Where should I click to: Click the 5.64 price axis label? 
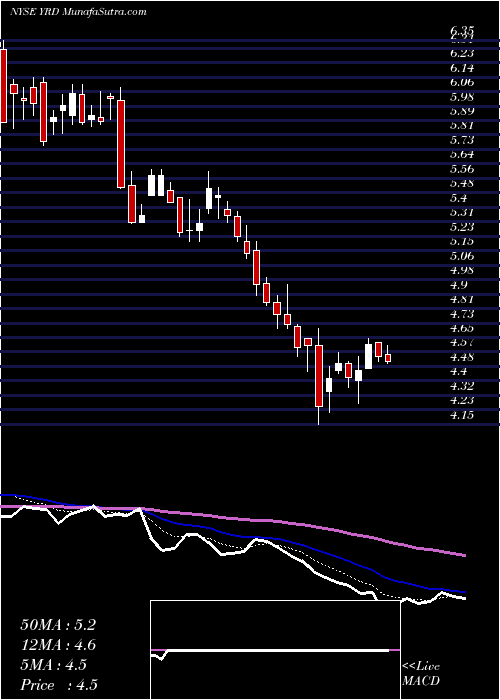[462, 154]
